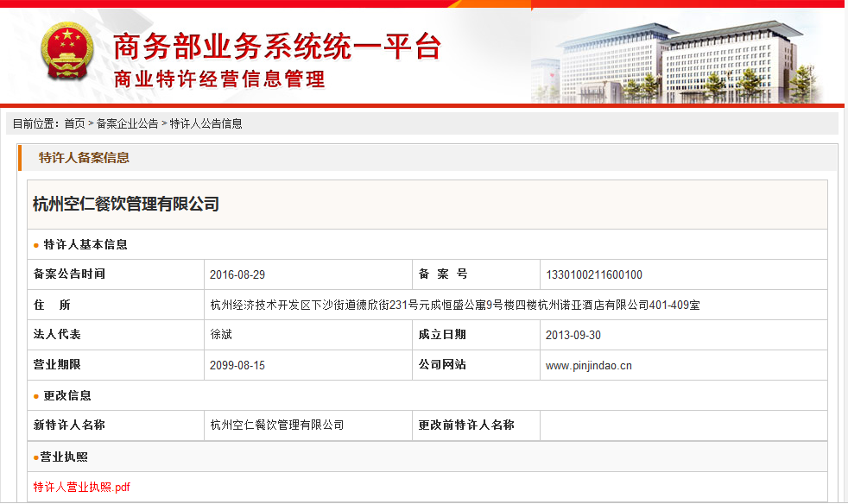
Task: Click 商业特许经营信息管理 subtitle
Action: pyautogui.click(x=219, y=79)
